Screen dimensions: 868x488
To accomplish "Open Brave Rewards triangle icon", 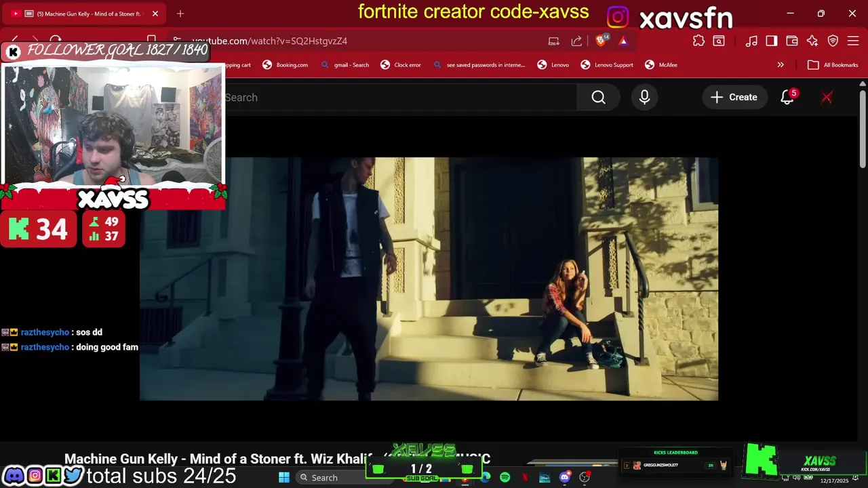I will pyautogui.click(x=623, y=41).
